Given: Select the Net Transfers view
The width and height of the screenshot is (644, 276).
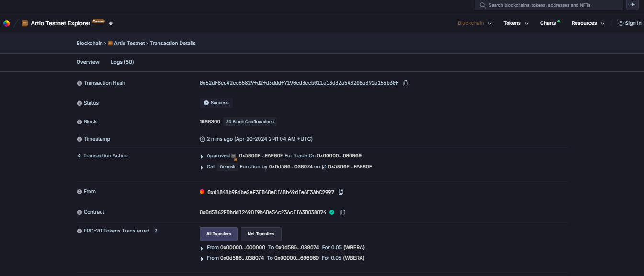Looking at the screenshot, I should (x=261, y=234).
